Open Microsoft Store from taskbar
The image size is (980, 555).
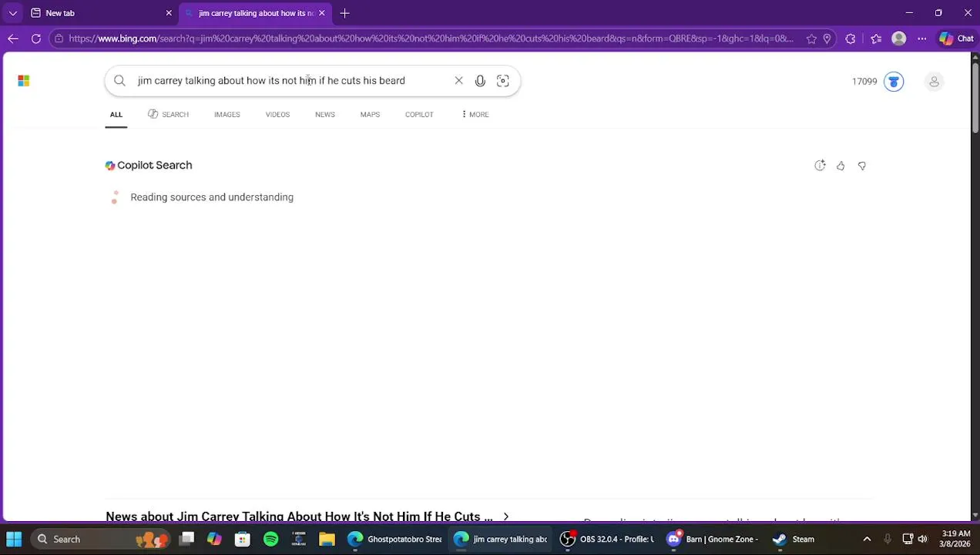[243, 540]
